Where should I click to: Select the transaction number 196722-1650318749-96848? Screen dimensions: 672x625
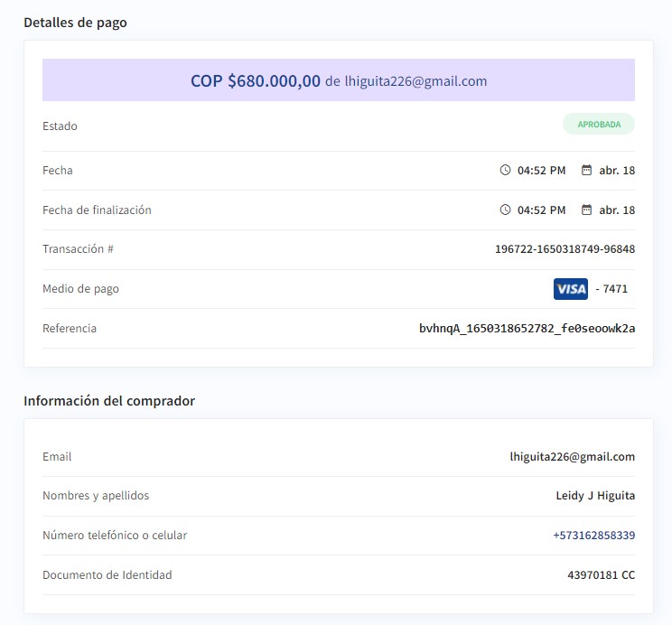click(x=565, y=249)
